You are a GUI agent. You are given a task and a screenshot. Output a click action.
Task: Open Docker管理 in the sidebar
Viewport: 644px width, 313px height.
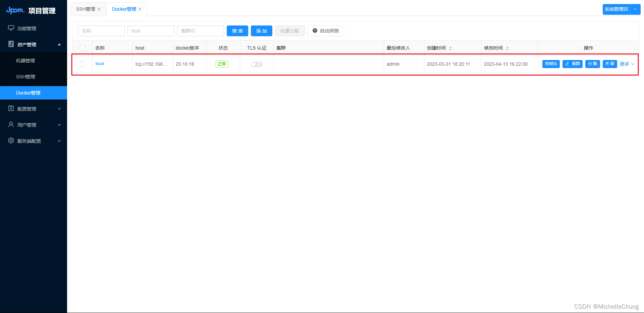[x=34, y=93]
